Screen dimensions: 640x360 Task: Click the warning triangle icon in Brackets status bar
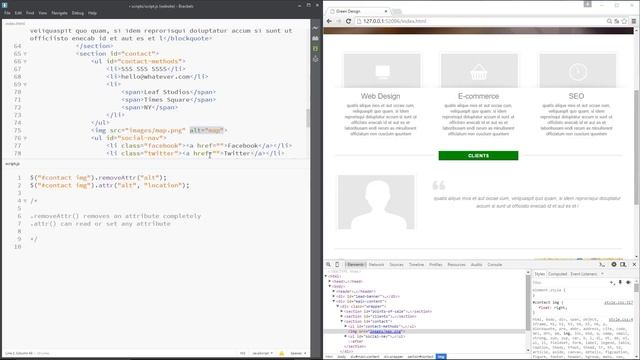click(281, 353)
